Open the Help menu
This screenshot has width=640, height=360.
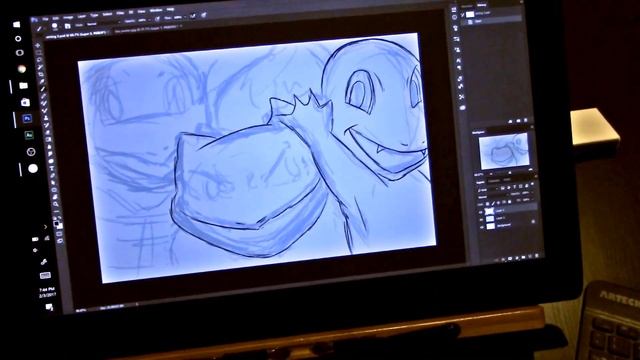point(171,9)
